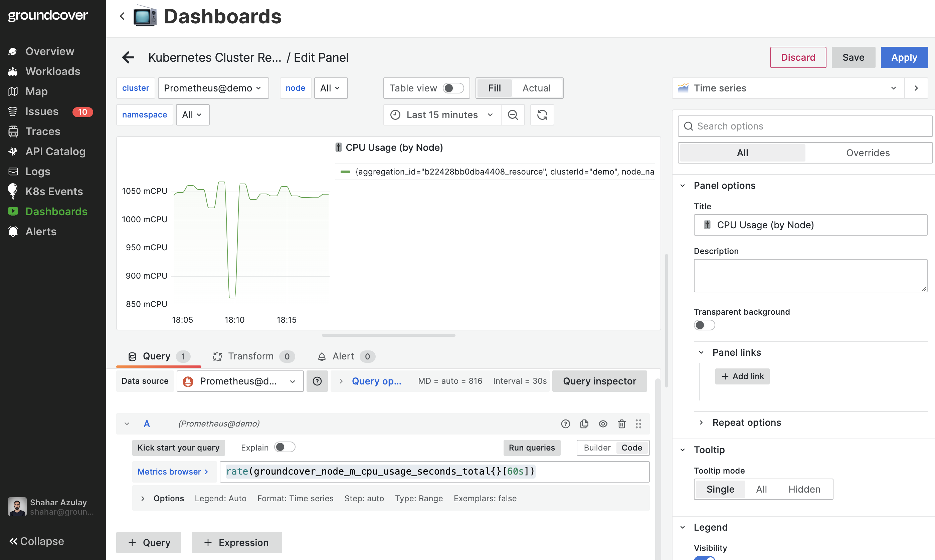Viewport: 935px width, 560px height.
Task: Switch to the Transform tab
Action: [x=250, y=356]
